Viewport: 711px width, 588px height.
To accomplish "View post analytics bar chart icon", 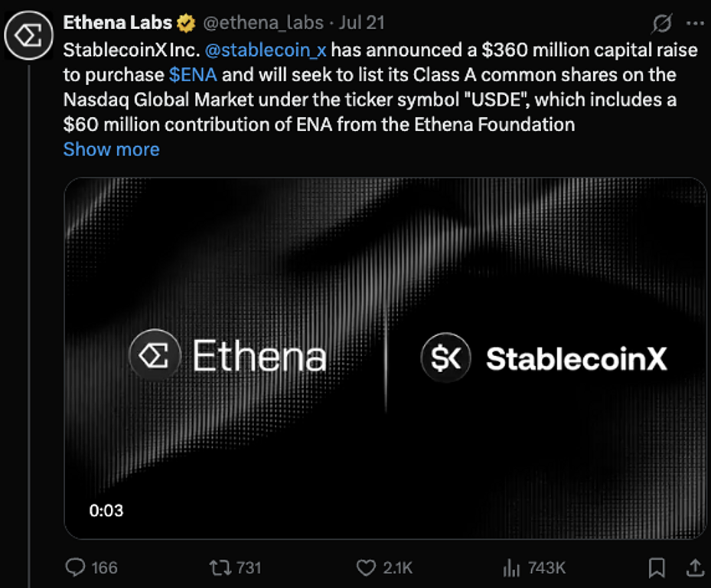I will (510, 567).
